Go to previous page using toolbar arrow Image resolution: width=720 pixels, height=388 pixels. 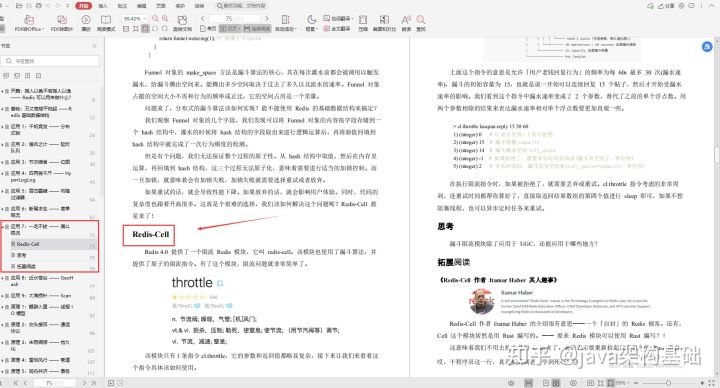[x=202, y=18]
